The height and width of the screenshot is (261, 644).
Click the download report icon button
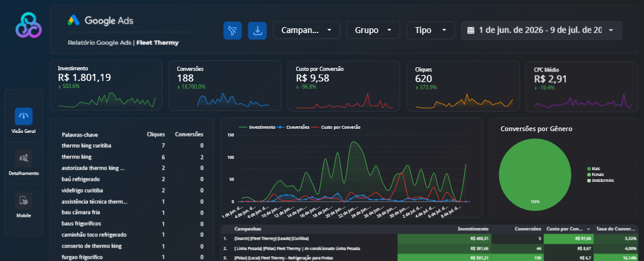(257, 31)
